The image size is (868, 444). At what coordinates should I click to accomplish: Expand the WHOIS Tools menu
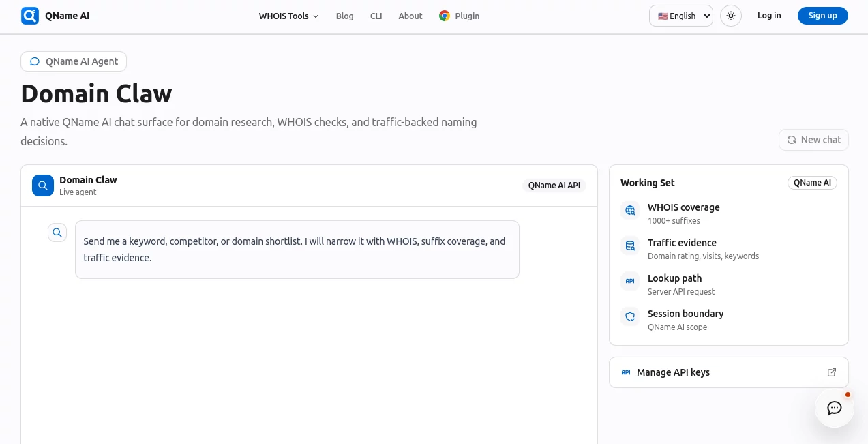pos(288,16)
